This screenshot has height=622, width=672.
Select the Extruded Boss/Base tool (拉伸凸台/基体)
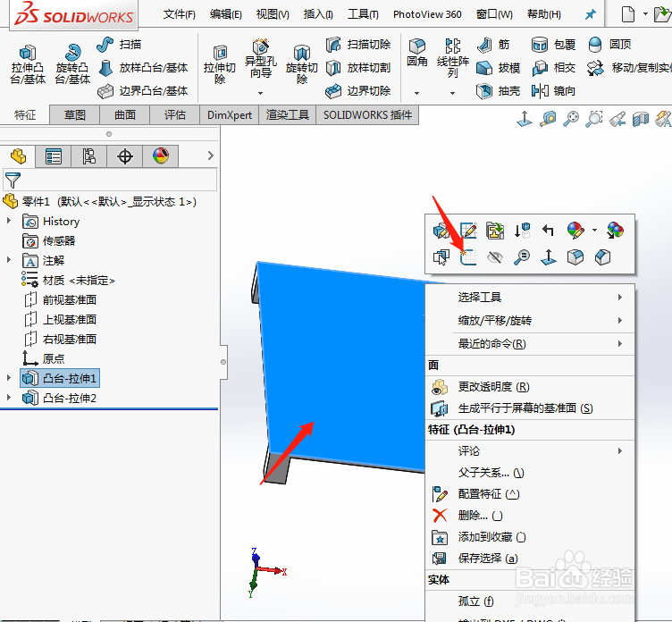28,64
